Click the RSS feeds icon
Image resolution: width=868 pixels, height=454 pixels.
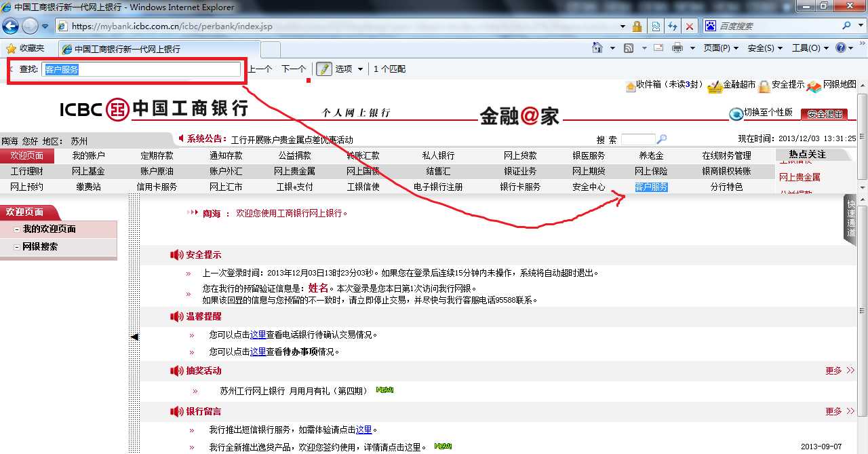coord(629,48)
